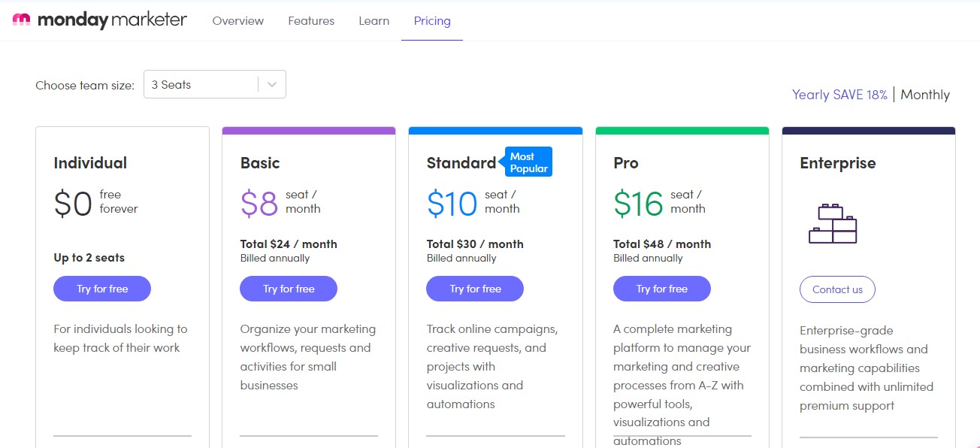Open the team size dropdown arrow
980x448 pixels.
click(272, 85)
